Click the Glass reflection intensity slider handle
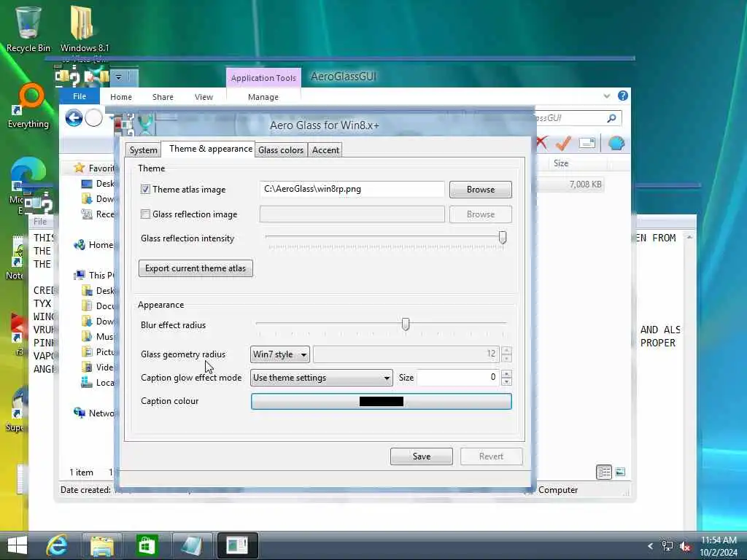This screenshot has width=747, height=560. point(502,237)
